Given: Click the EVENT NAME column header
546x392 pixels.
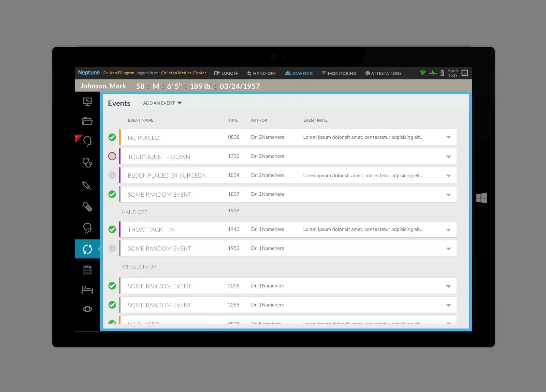Looking at the screenshot, I should [141, 120].
